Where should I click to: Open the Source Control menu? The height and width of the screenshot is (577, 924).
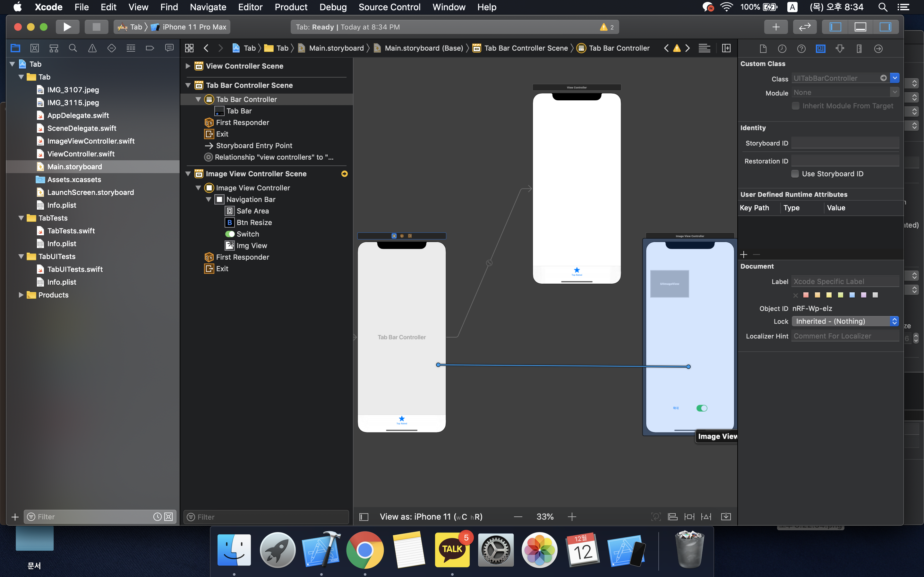389,7
